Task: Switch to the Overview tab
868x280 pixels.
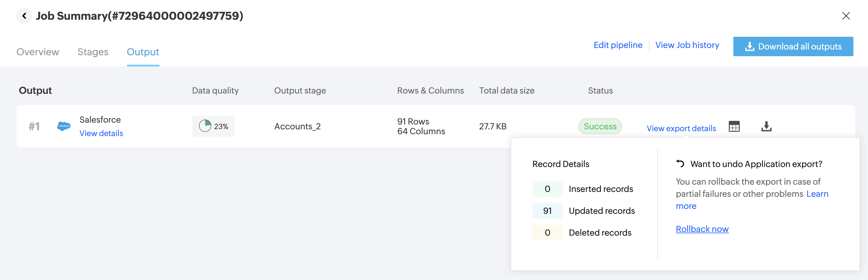Action: tap(38, 52)
